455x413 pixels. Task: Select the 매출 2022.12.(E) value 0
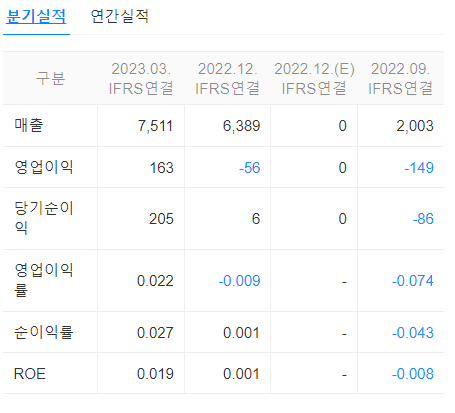(343, 126)
